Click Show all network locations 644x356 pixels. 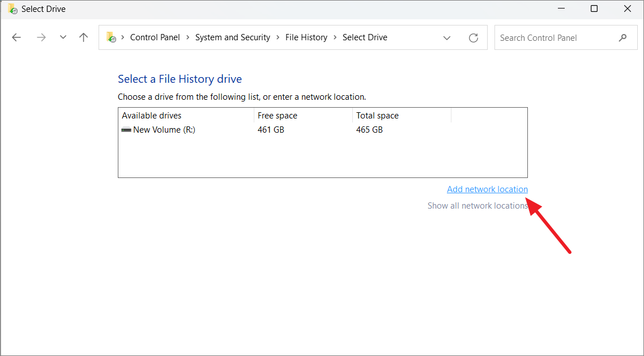[477, 205]
